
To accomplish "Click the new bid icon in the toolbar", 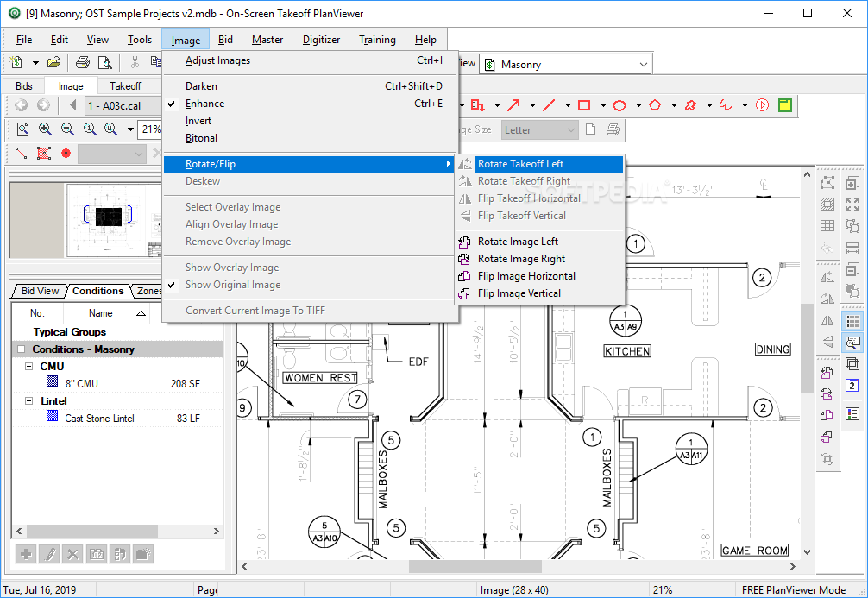I will (16, 63).
